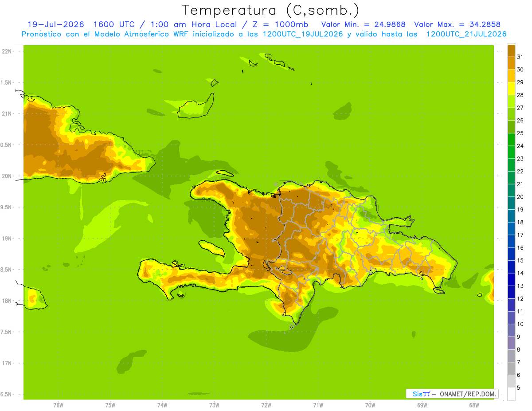The image size is (532, 411).
Task: Select the Valor Min. = 24.9868 text
Action: 364,24
